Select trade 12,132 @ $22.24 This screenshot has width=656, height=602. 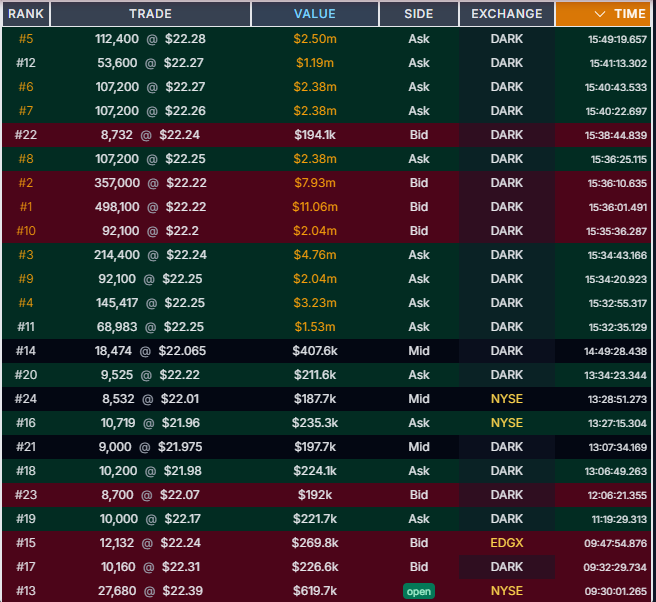(150, 543)
